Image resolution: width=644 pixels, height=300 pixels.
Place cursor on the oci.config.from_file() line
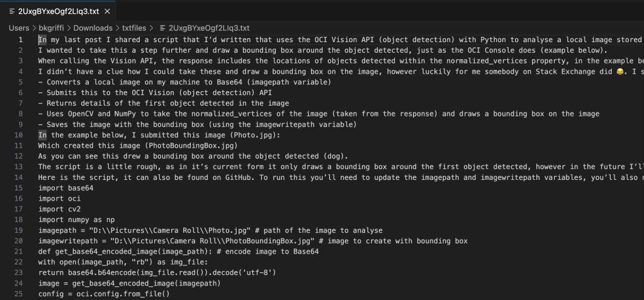point(103,294)
